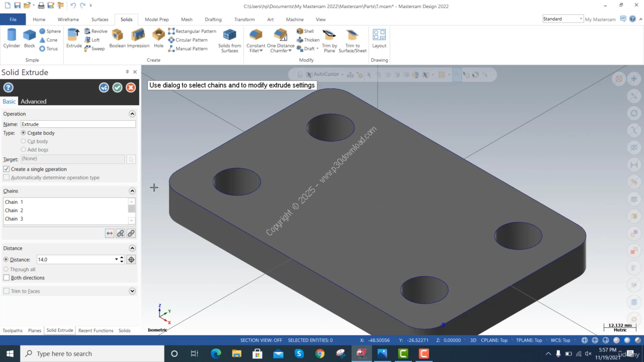This screenshot has width=644, height=362.
Task: Open the Layout drawing tool
Action: point(379,39)
